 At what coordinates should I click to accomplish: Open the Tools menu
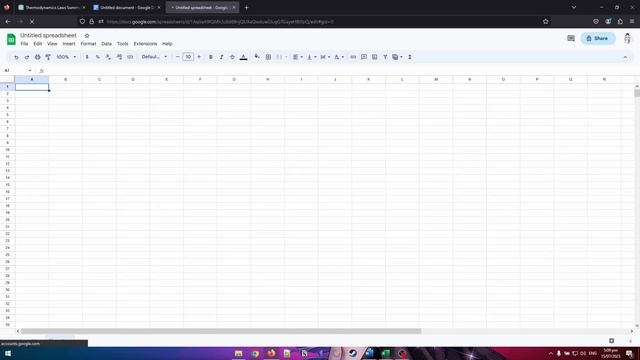(122, 44)
